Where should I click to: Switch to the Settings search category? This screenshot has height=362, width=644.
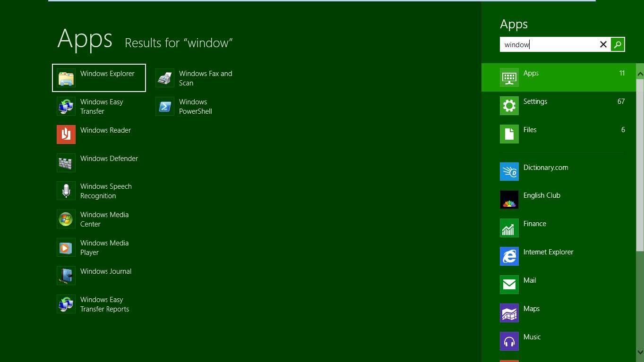click(x=558, y=106)
